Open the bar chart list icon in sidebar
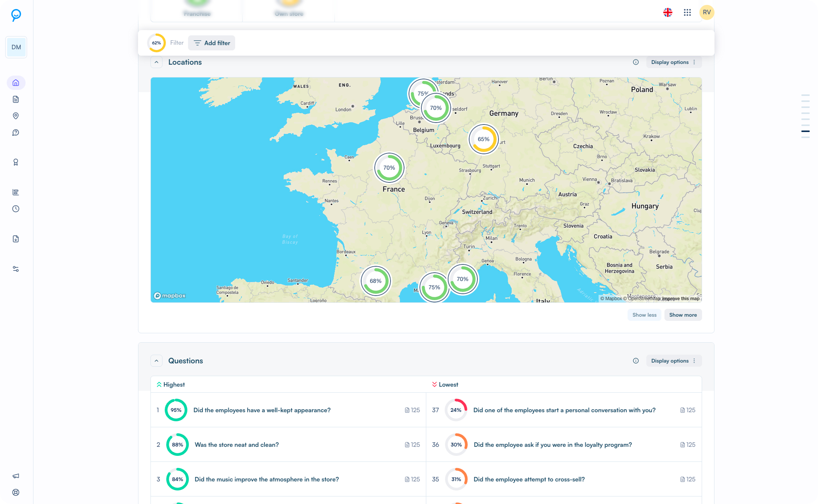Screen dimensions: 818x504 16,192
